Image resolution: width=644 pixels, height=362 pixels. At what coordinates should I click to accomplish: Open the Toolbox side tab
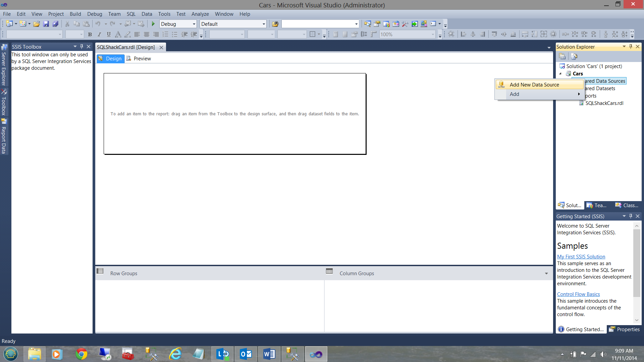pyautogui.click(x=4, y=103)
